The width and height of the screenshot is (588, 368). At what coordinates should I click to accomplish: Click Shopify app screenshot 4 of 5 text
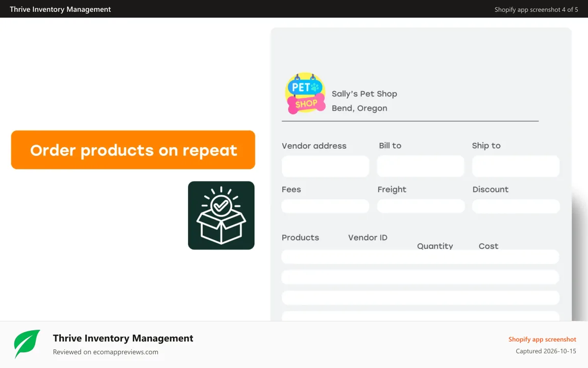point(536,9)
